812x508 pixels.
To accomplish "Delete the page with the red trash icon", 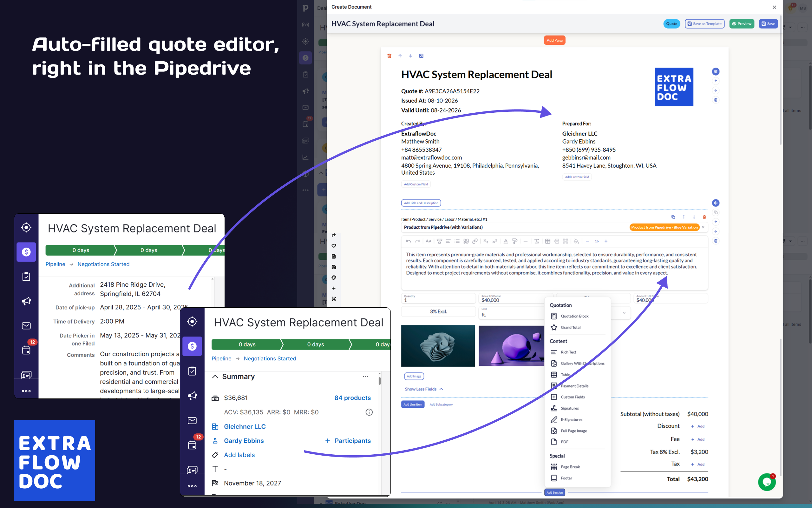I will [x=389, y=56].
